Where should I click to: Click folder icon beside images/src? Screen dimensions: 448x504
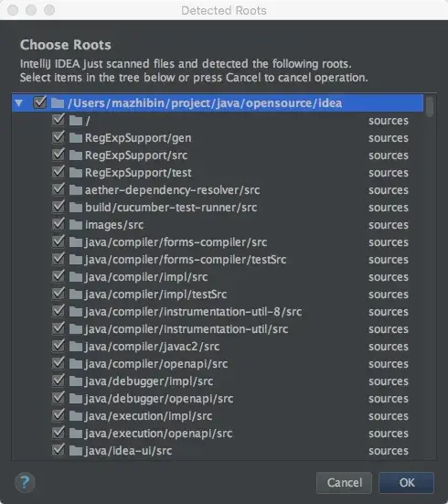(76, 225)
